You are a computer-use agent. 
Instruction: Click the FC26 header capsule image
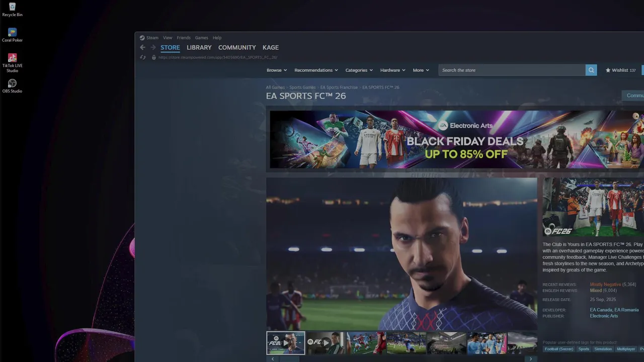click(593, 207)
